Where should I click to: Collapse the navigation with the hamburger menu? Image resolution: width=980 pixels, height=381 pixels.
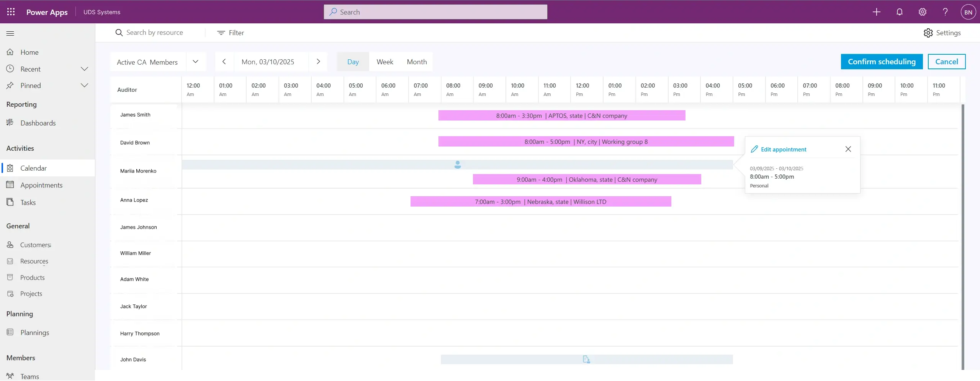[10, 33]
